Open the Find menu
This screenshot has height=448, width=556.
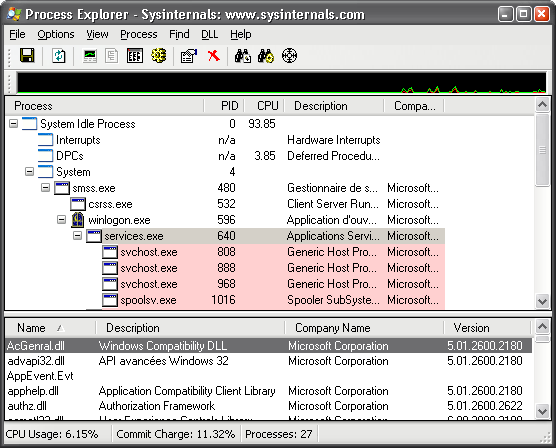coord(179,34)
